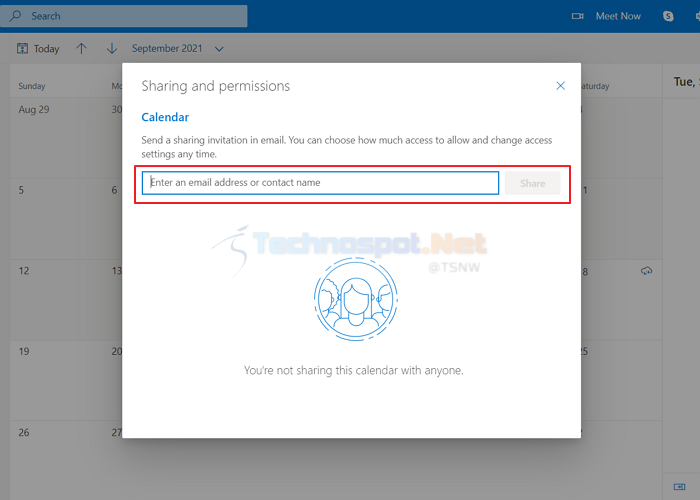Expand the September 2021 month dropdown

(x=219, y=49)
